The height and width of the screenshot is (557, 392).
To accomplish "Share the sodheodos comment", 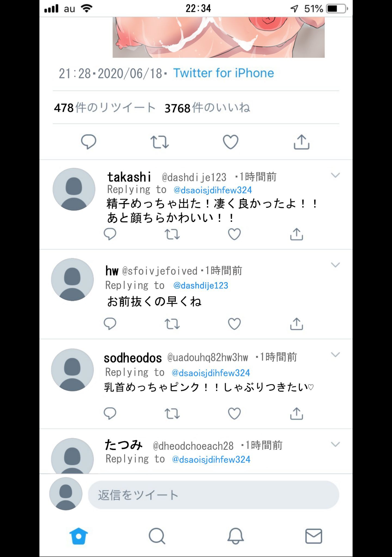I will click(296, 414).
